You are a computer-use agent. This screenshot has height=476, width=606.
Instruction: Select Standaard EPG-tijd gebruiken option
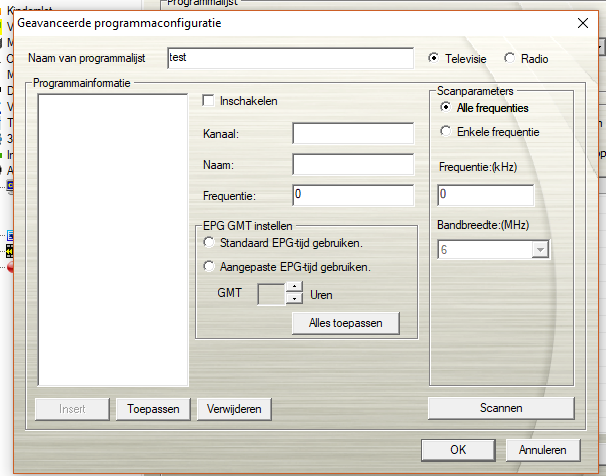click(208, 243)
